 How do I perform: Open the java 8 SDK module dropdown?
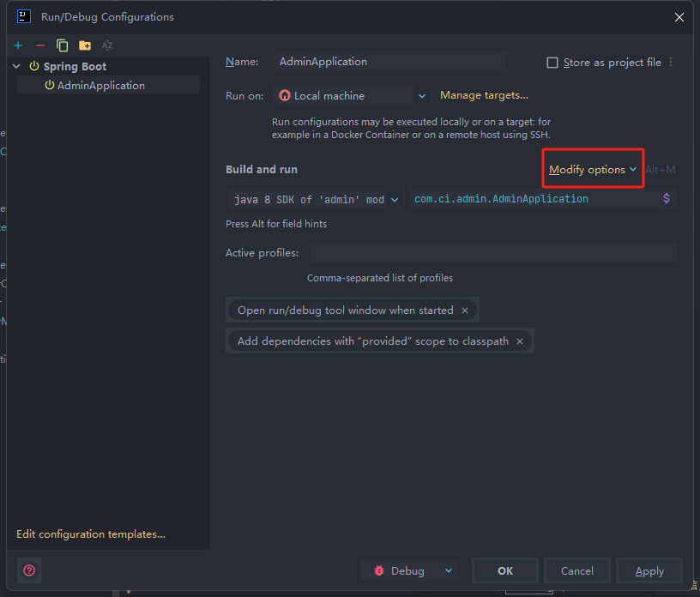395,199
